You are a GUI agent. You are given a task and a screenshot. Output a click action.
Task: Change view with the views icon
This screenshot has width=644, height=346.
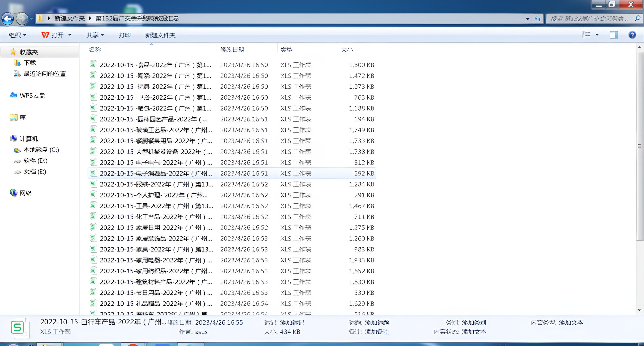click(x=586, y=35)
